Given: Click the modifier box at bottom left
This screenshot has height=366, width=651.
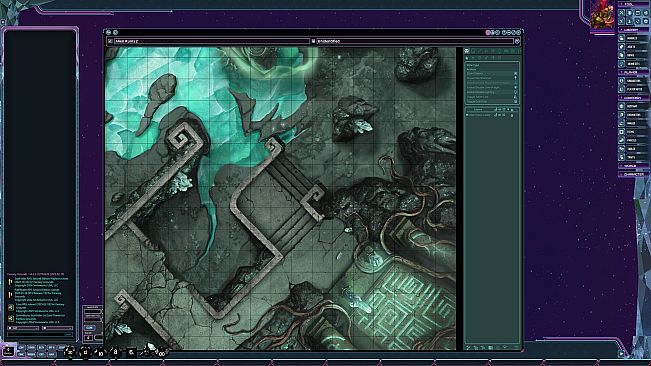Looking at the screenshot, I should click(8, 351).
